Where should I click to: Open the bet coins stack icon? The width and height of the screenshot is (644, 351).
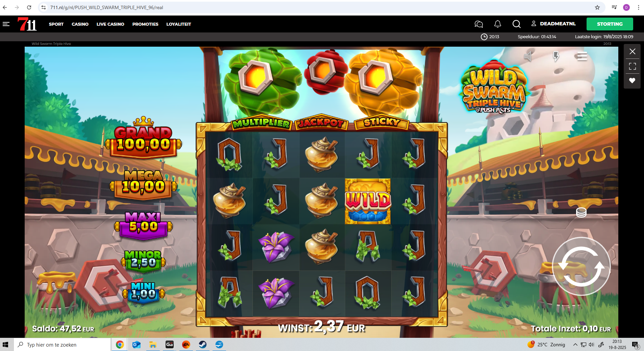(x=581, y=212)
